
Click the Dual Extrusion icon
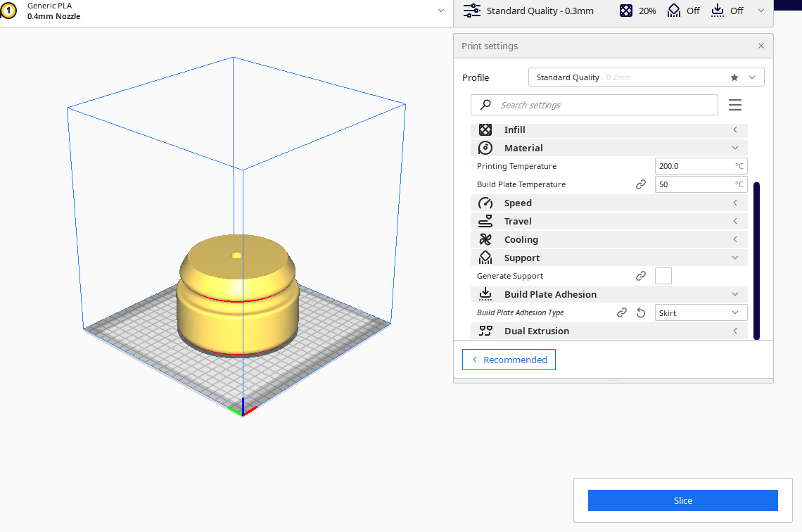tap(485, 331)
